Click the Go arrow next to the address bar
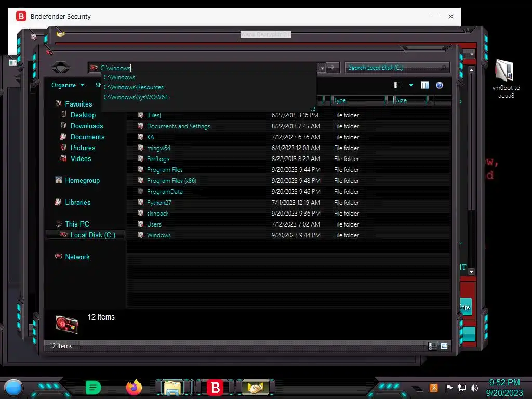 point(331,68)
